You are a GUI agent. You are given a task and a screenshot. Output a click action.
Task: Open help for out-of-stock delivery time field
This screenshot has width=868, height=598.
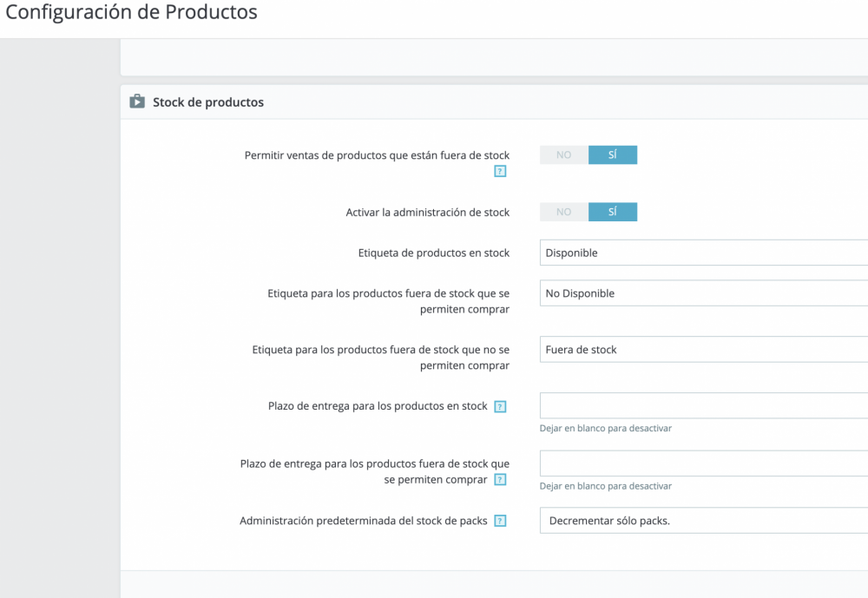pyautogui.click(x=500, y=478)
